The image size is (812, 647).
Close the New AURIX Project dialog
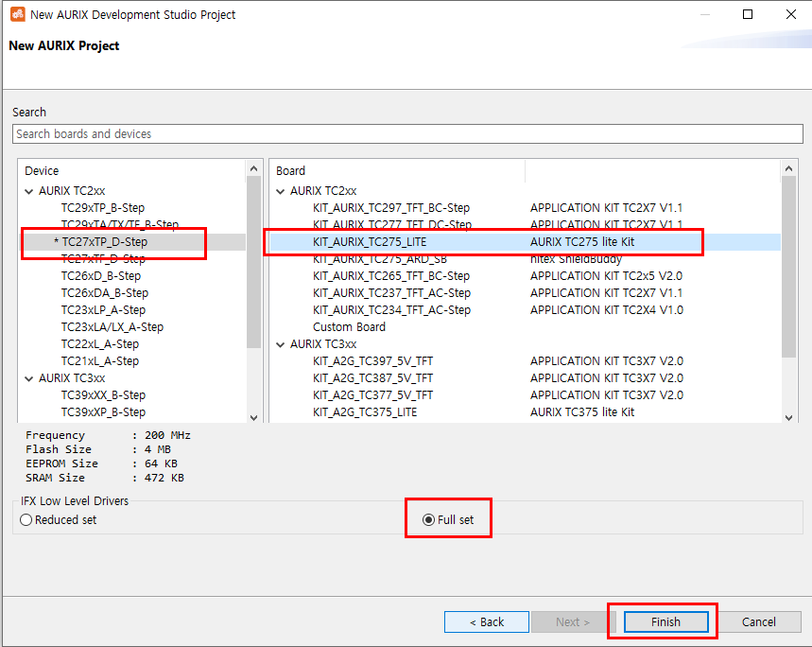(x=791, y=14)
